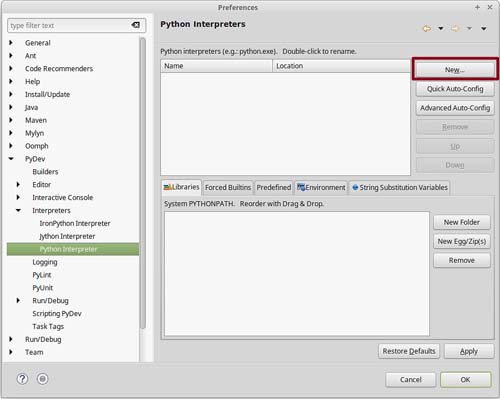The image size is (500, 399).
Task: Expand the Ant tree node
Action: click(11, 56)
